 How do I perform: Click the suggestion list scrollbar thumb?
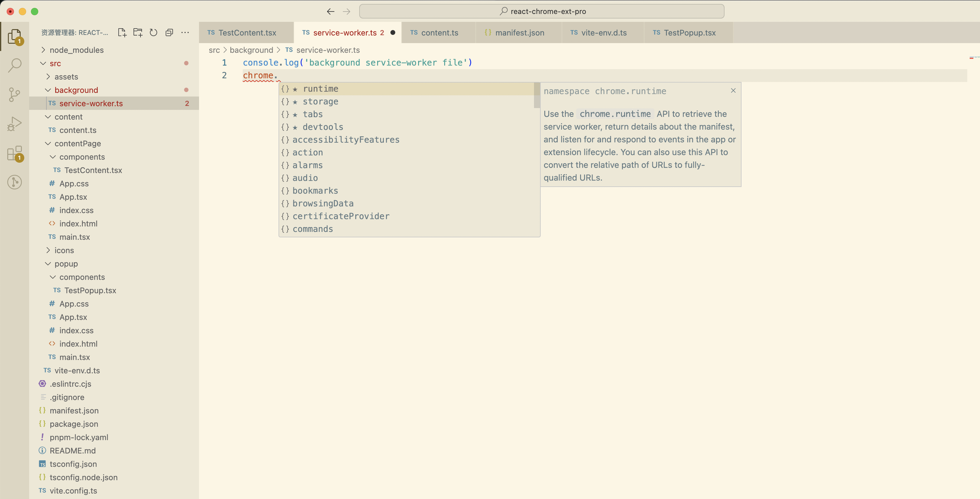point(536,95)
